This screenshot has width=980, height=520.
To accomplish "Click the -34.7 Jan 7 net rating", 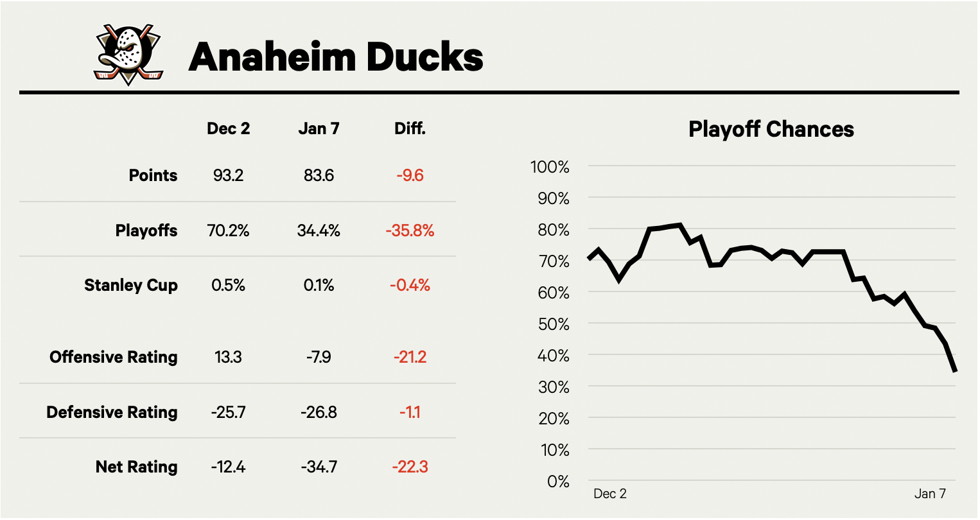I will point(319,467).
